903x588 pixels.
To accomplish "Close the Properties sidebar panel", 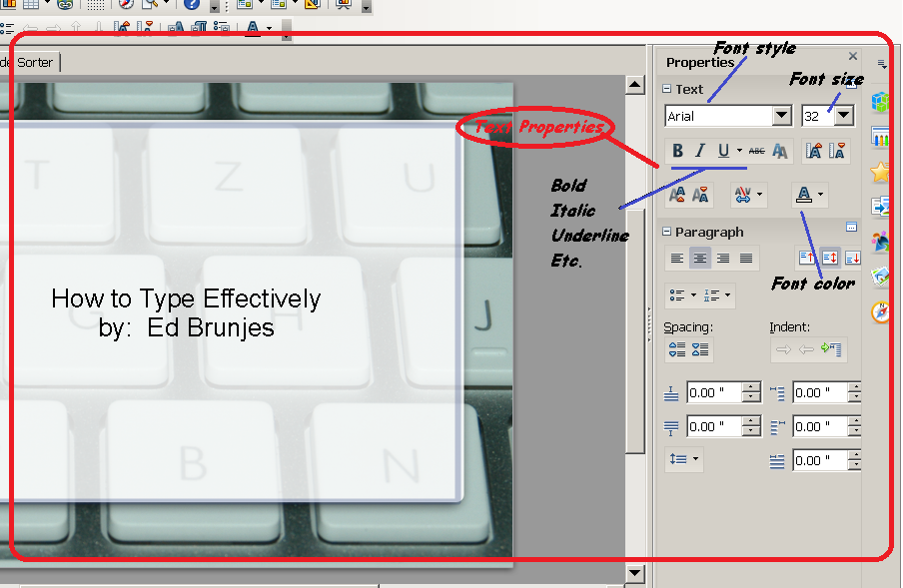I will (x=853, y=56).
